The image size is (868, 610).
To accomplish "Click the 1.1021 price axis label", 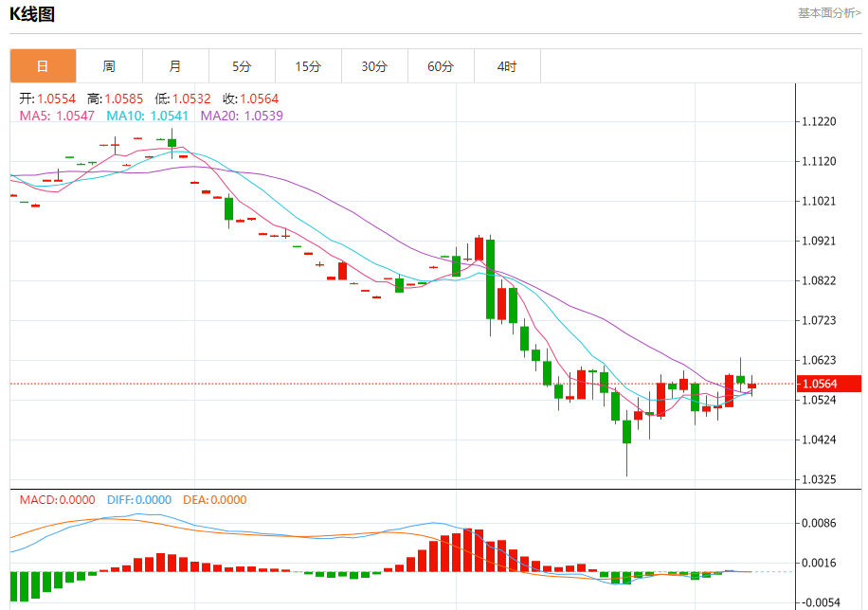I will (x=819, y=202).
